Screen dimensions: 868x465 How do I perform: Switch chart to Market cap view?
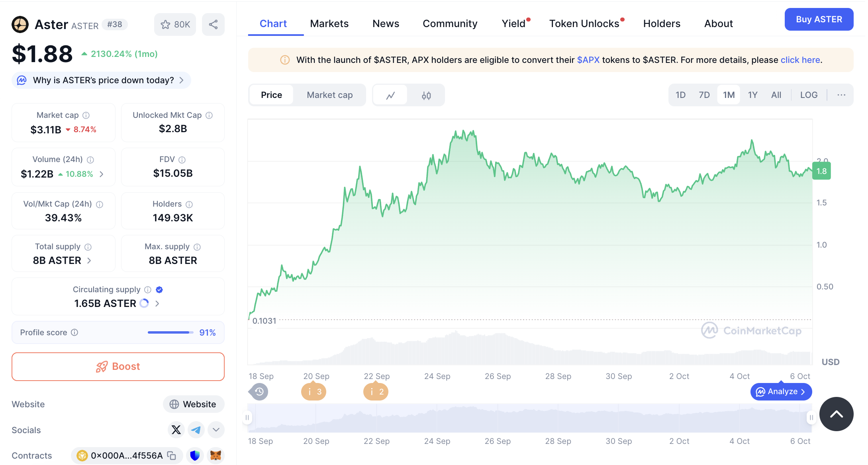coord(329,95)
